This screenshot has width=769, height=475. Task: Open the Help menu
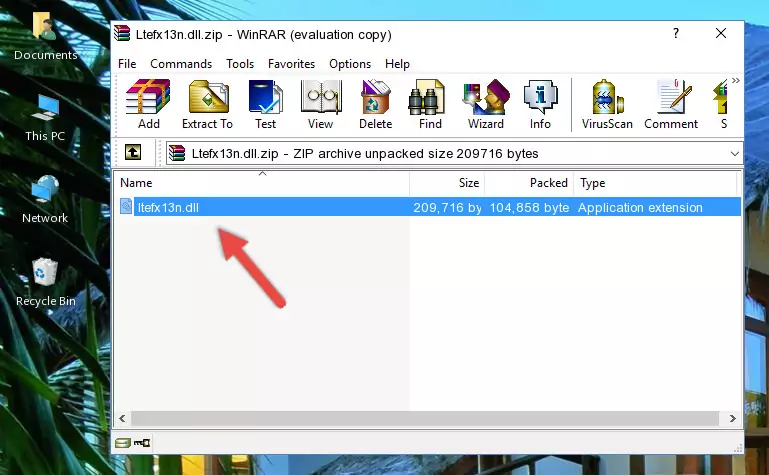[x=397, y=64]
